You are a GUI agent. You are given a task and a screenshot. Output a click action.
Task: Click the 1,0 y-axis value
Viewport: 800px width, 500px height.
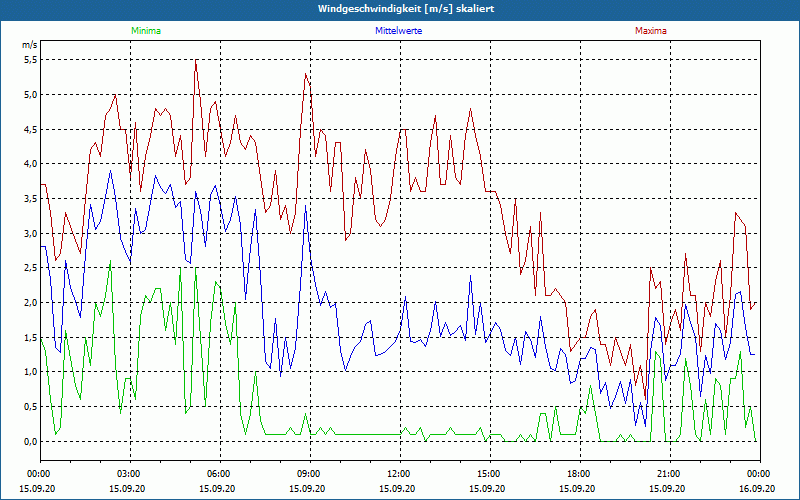click(31, 372)
